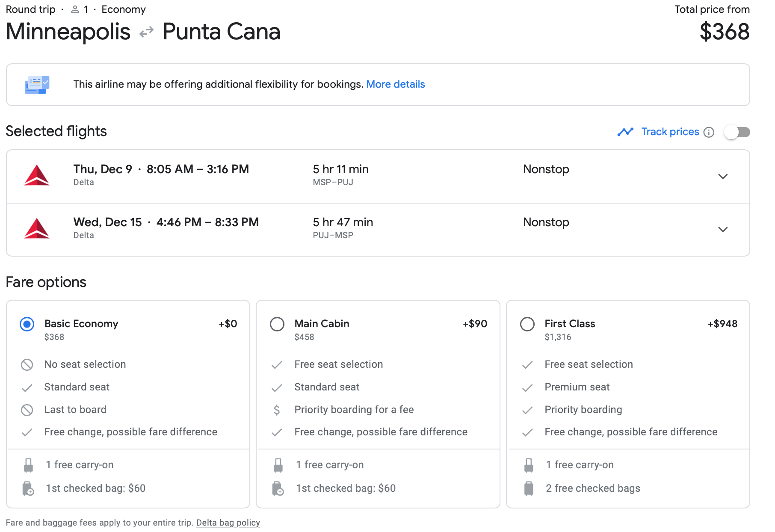
Task: Expand the Wed, Dec 15 flight details
Action: point(723,230)
